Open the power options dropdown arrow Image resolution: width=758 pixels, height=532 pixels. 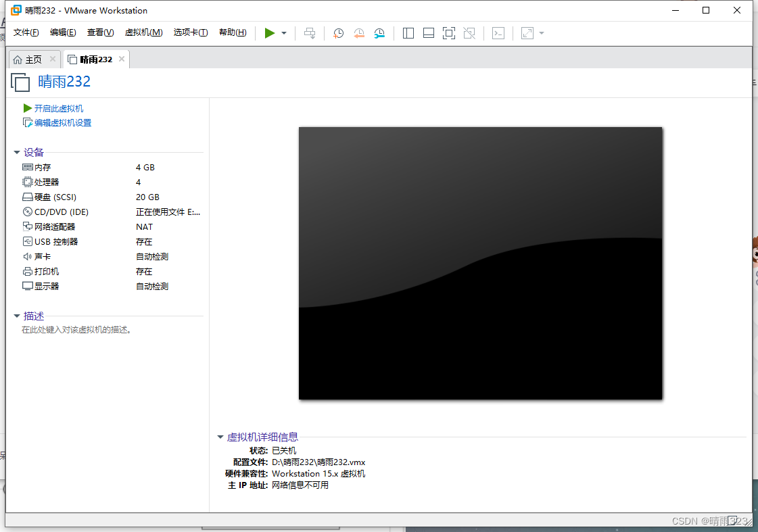click(x=284, y=33)
